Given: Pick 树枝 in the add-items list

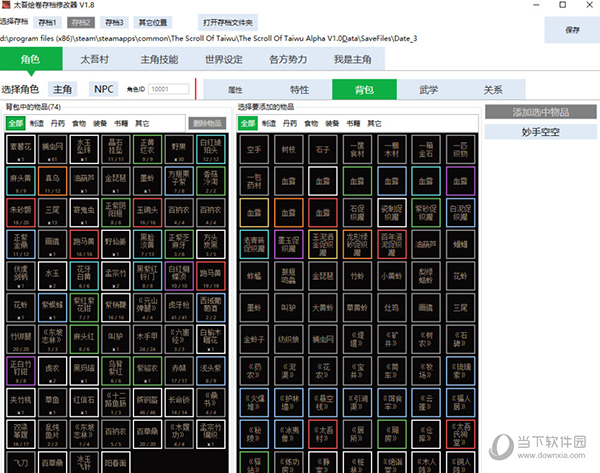Looking at the screenshot, I should pyautogui.click(x=289, y=149).
